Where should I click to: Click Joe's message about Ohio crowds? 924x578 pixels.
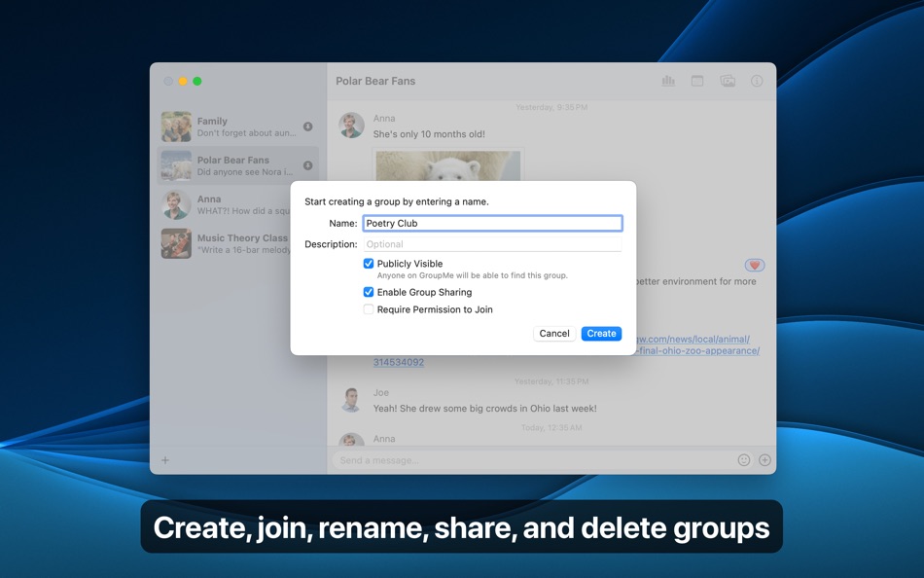(x=485, y=408)
